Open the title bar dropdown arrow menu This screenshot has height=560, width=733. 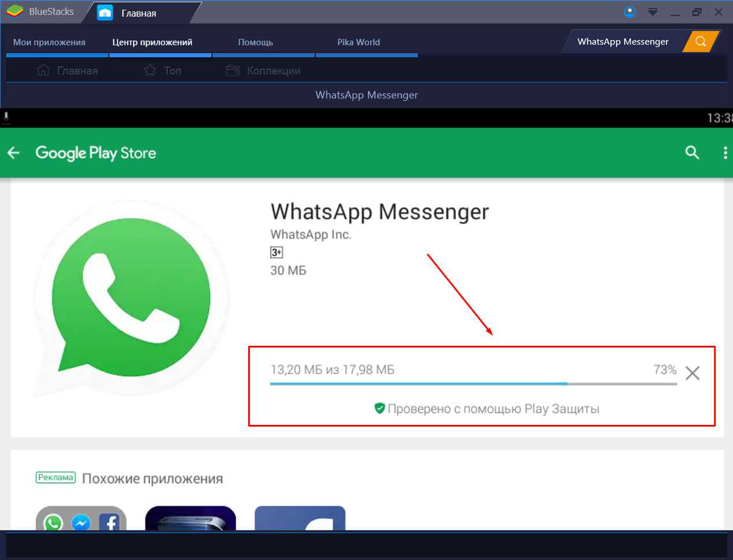tap(653, 12)
